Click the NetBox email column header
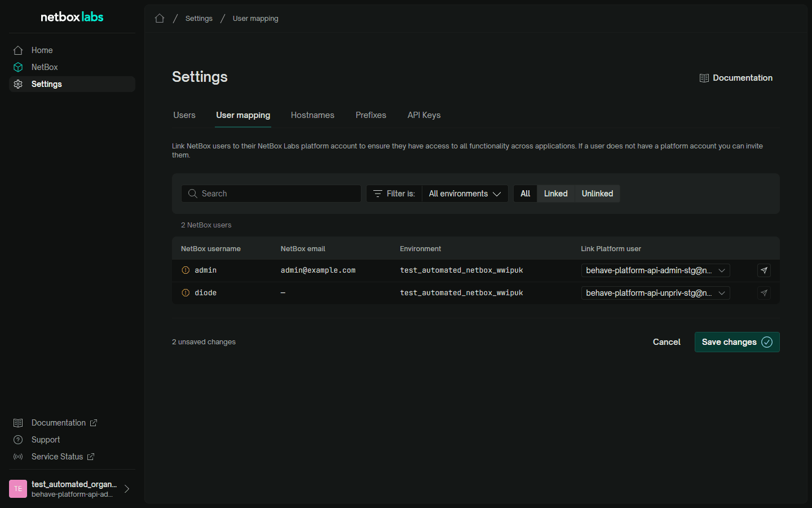The image size is (812, 508). (303, 249)
